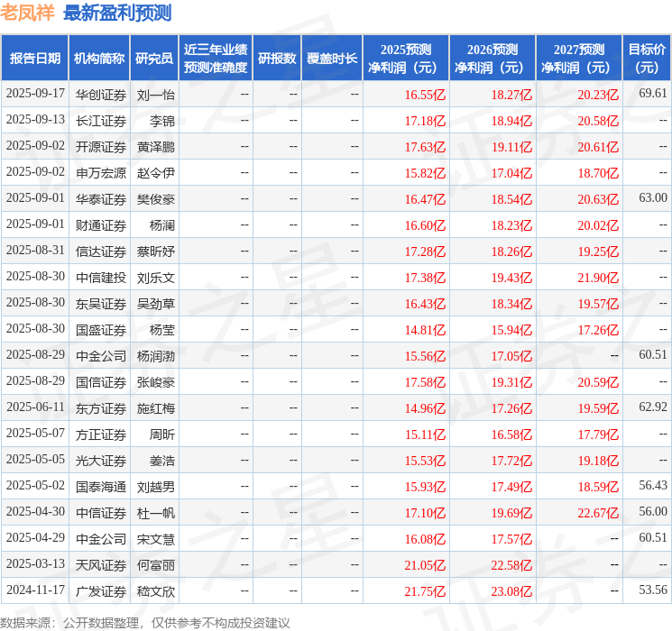Click researcher name 赵令伊
Viewport: 672px width, 631px height.
click(x=155, y=173)
